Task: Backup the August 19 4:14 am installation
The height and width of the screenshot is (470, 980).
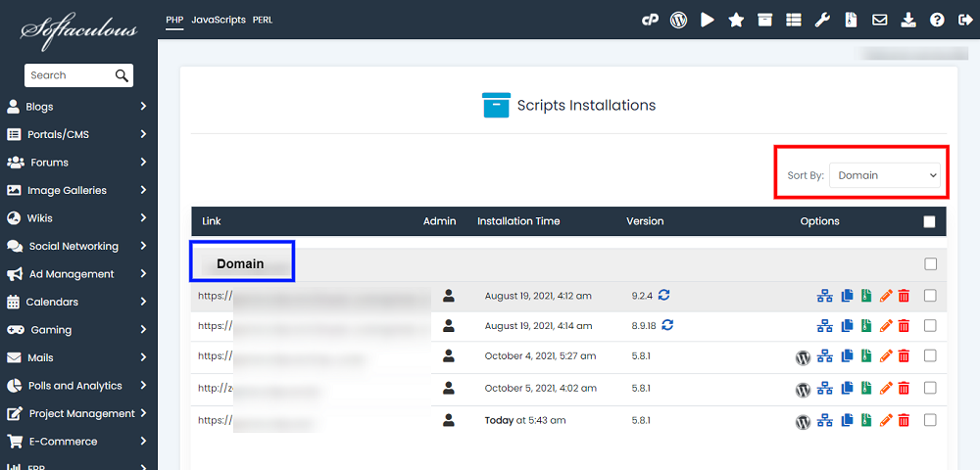Action: click(x=865, y=325)
